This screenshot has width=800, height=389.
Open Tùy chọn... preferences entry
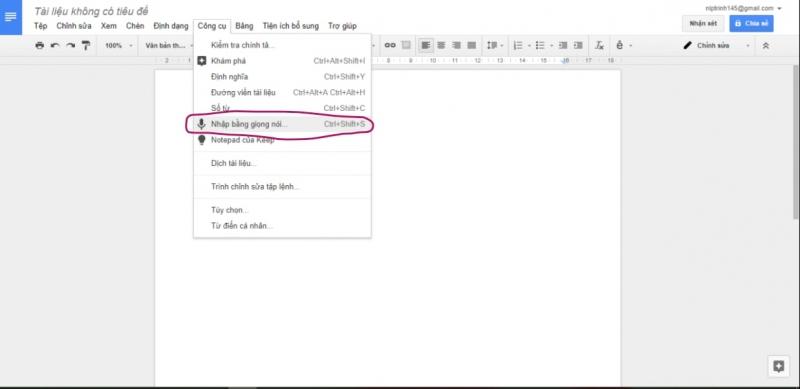[282, 210]
